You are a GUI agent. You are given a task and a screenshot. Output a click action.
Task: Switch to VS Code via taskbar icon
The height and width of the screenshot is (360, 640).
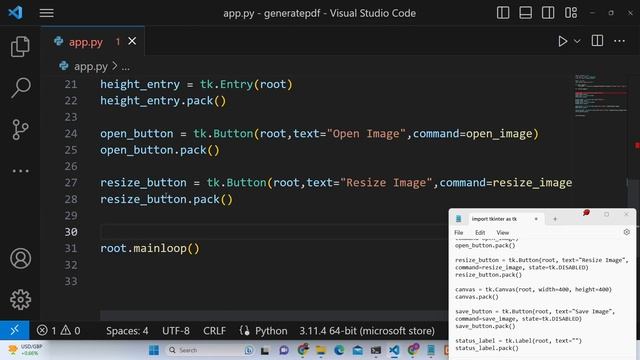point(394,350)
